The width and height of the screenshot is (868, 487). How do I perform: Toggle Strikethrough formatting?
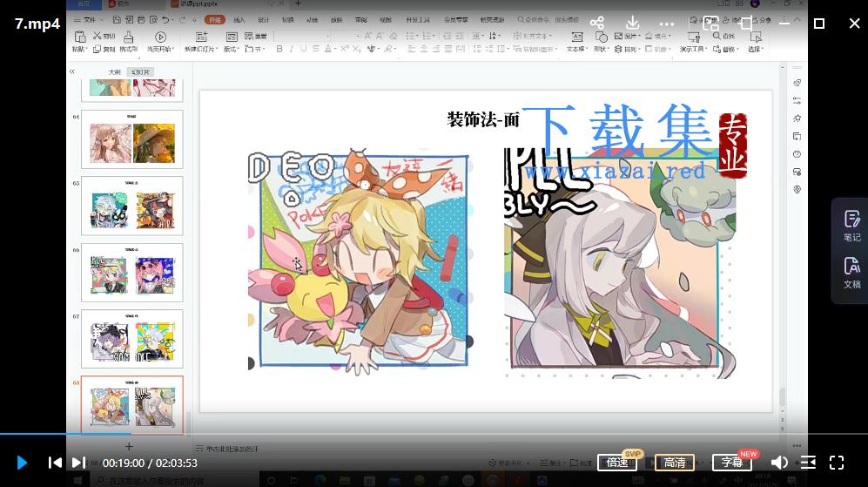[315, 50]
